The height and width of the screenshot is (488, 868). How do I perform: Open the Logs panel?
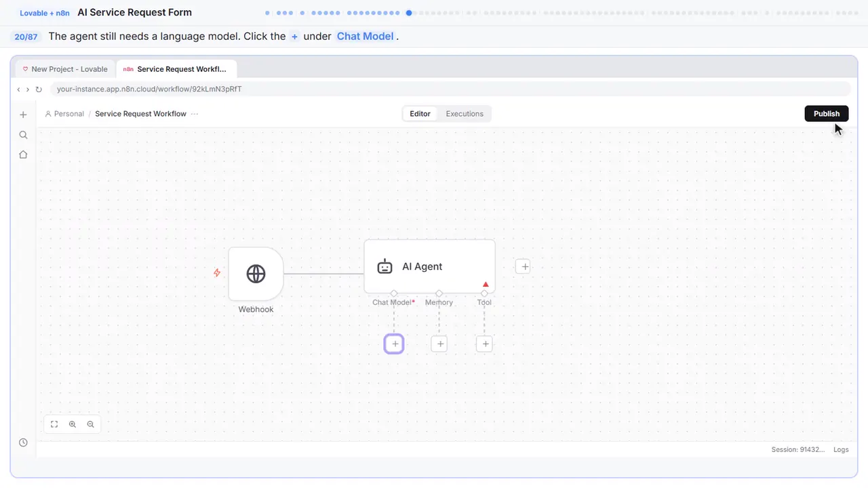click(841, 450)
